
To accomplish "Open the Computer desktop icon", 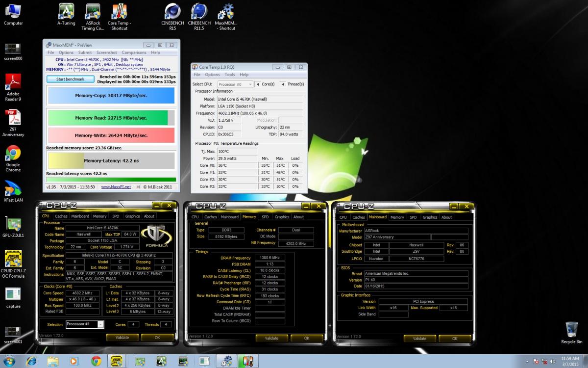I will [x=13, y=14].
